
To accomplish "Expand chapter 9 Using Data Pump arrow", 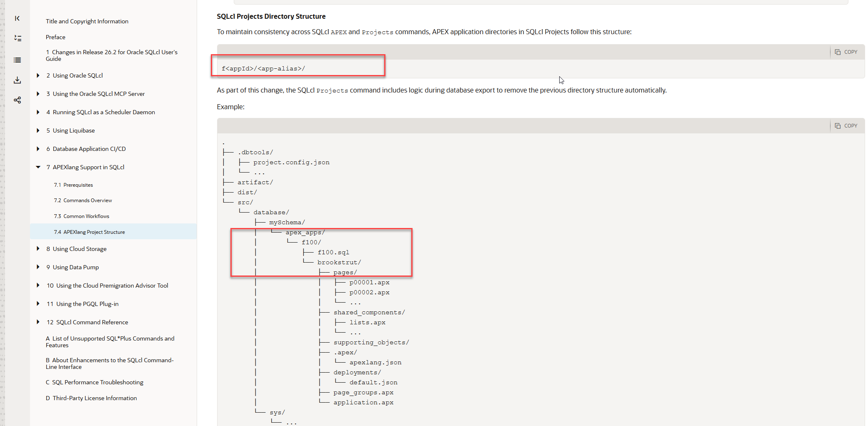I will coord(38,267).
